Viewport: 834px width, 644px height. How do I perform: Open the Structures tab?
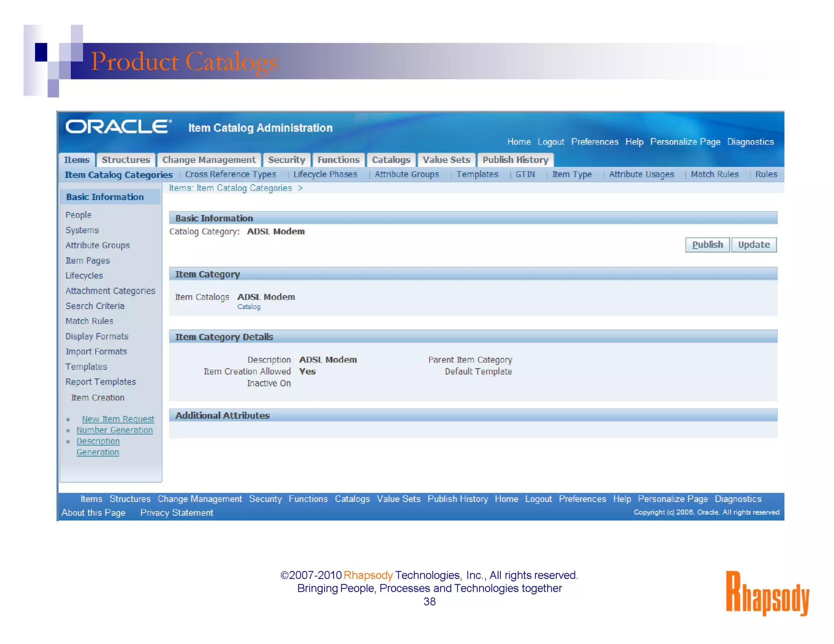coord(126,160)
